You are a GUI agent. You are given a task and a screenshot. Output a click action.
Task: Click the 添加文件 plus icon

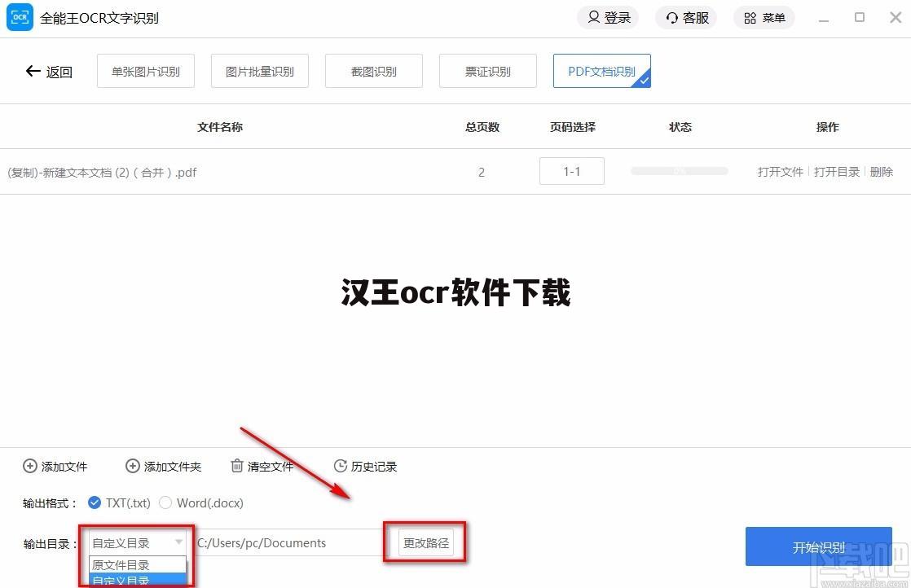(29, 466)
